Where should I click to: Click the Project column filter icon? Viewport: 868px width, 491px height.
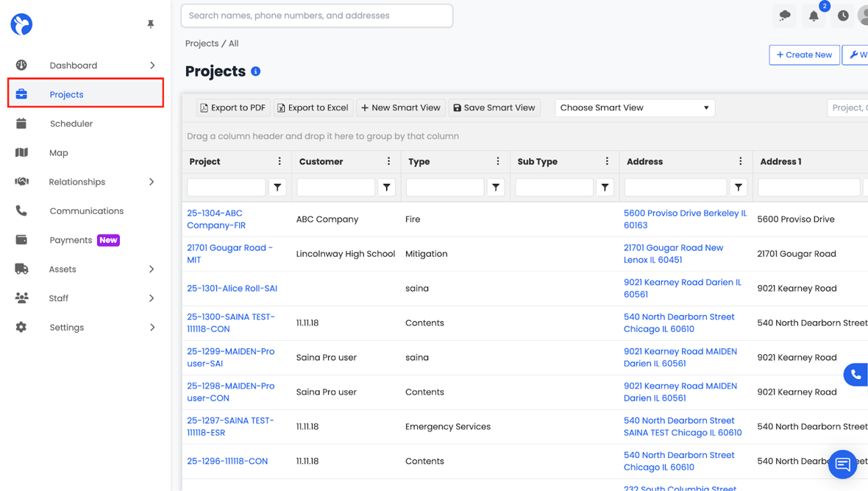(277, 187)
